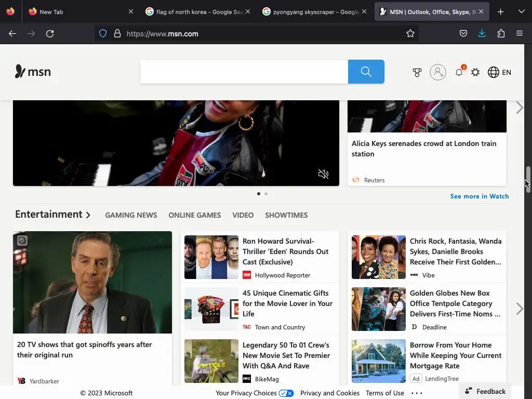Click the Yardbarker source label

[44, 381]
